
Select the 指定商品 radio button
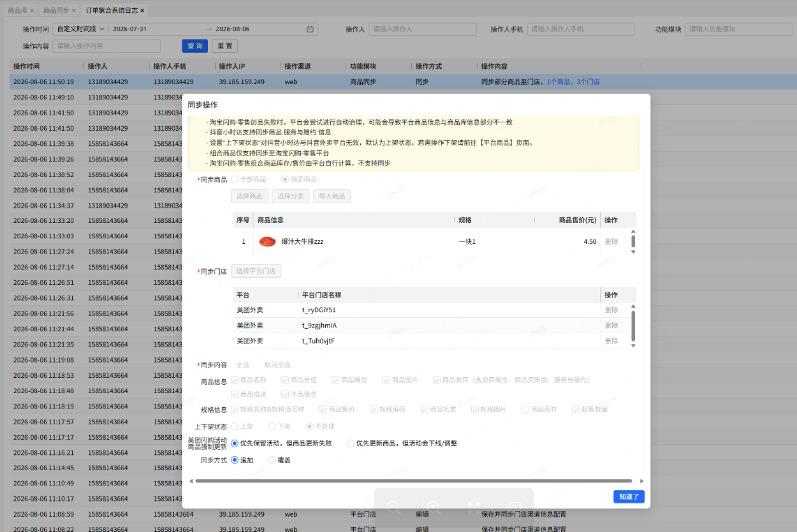pyautogui.click(x=285, y=180)
